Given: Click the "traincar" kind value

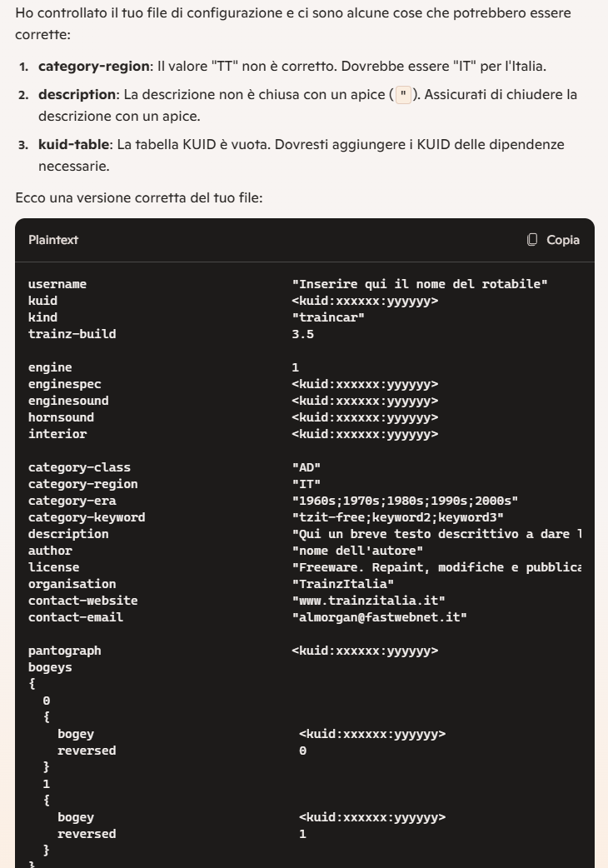Looking at the screenshot, I should 328,317.
